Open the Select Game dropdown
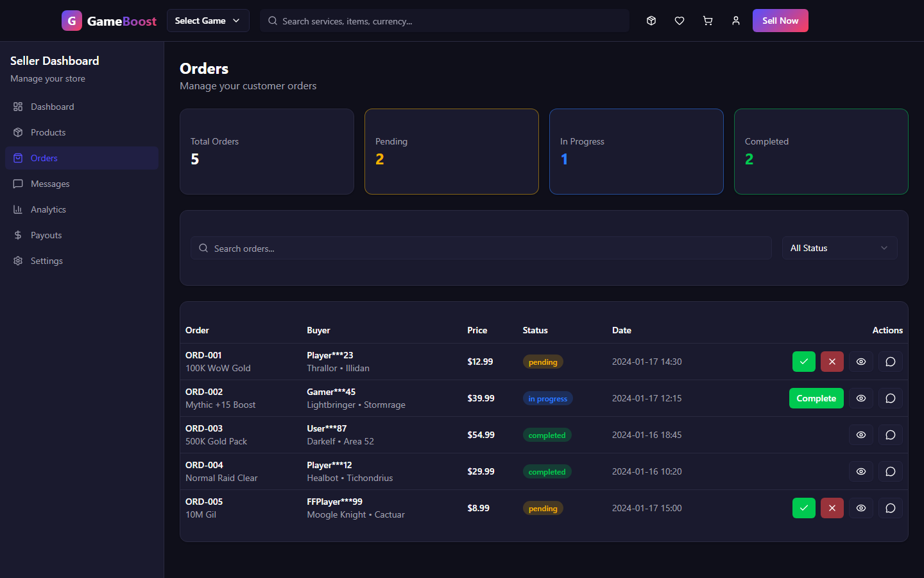 tap(208, 21)
